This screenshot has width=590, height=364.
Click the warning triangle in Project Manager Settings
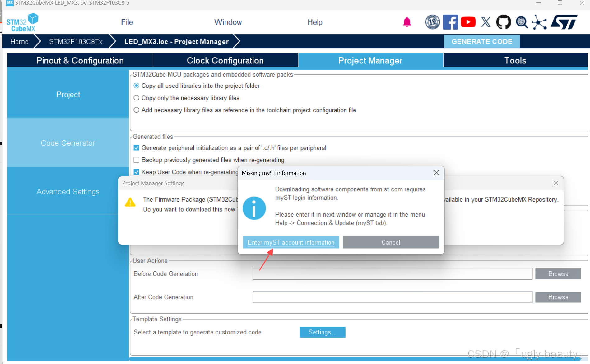[130, 202]
